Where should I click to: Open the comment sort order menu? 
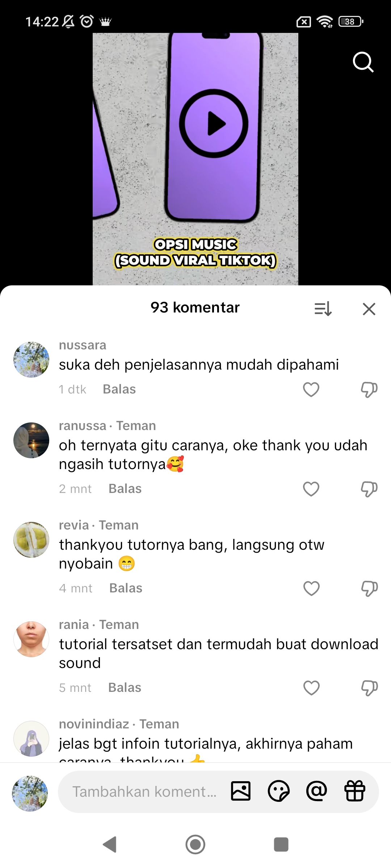[x=323, y=309]
